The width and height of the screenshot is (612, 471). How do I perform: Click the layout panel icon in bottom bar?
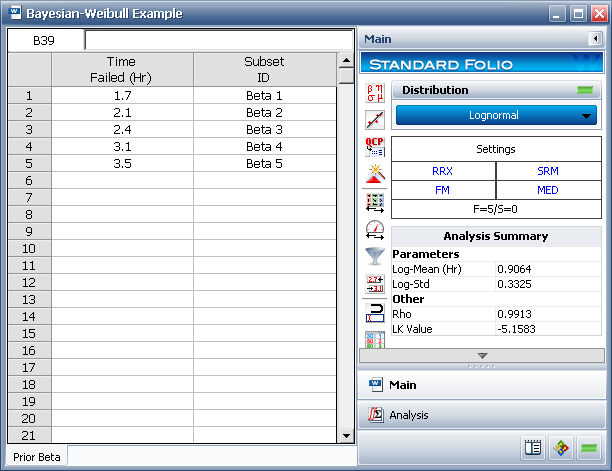[532, 448]
